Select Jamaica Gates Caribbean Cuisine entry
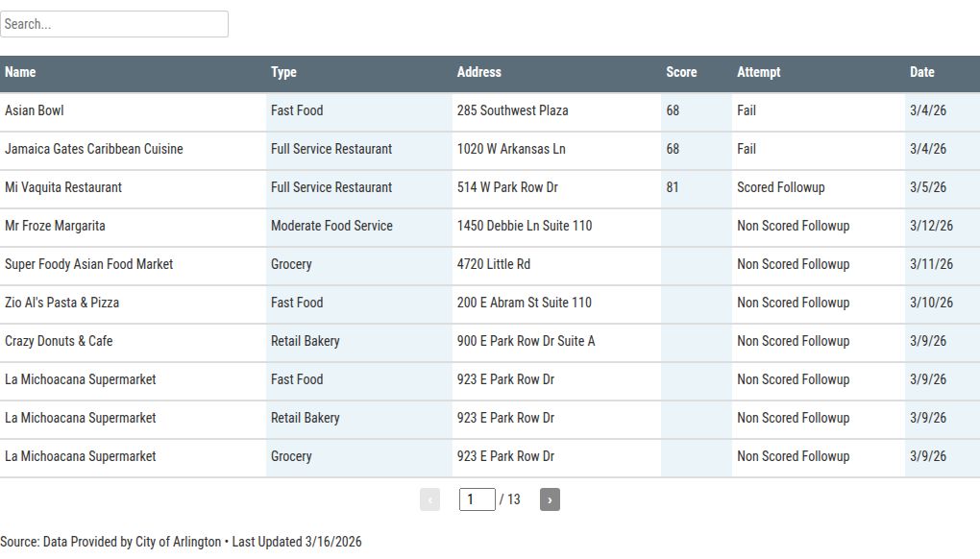 tap(93, 149)
